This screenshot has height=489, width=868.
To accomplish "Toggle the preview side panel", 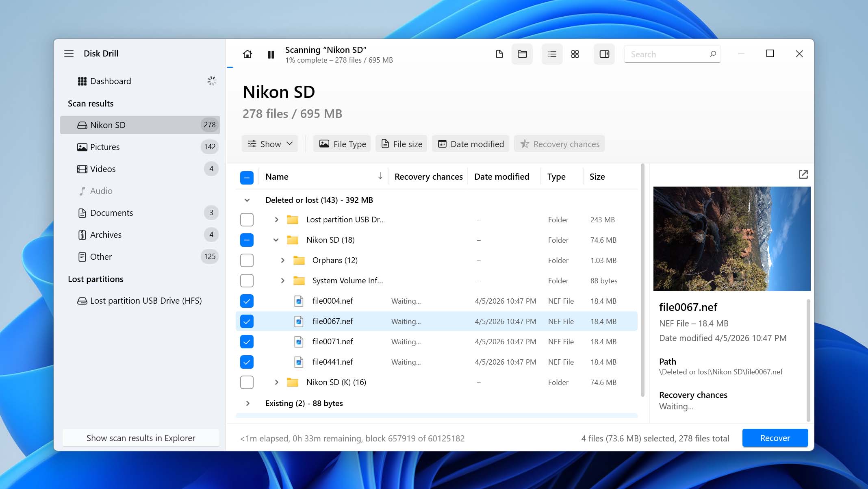I will click(604, 54).
